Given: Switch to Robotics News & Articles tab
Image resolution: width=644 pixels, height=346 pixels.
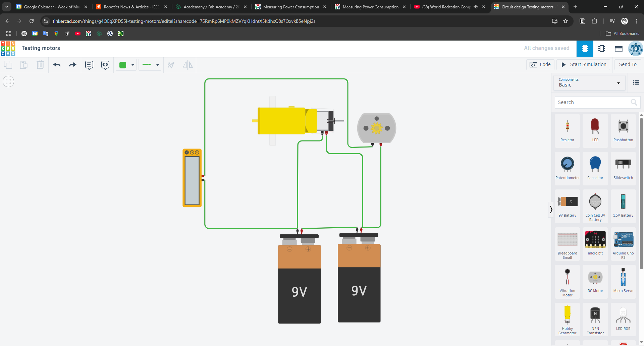Looking at the screenshot, I should pos(131,7).
